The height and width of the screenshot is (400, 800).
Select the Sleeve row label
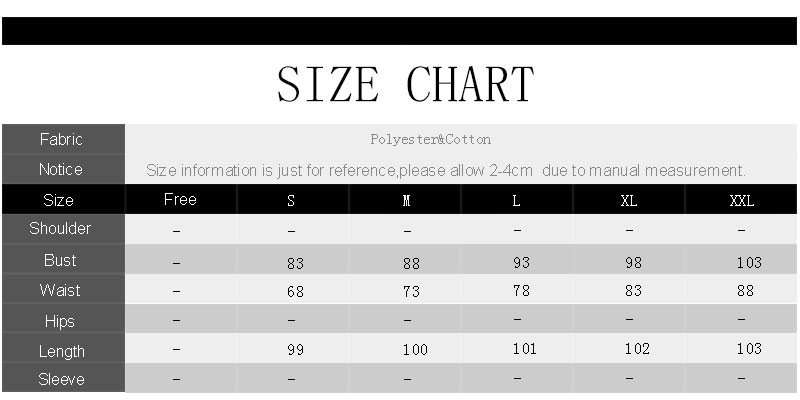pos(61,380)
